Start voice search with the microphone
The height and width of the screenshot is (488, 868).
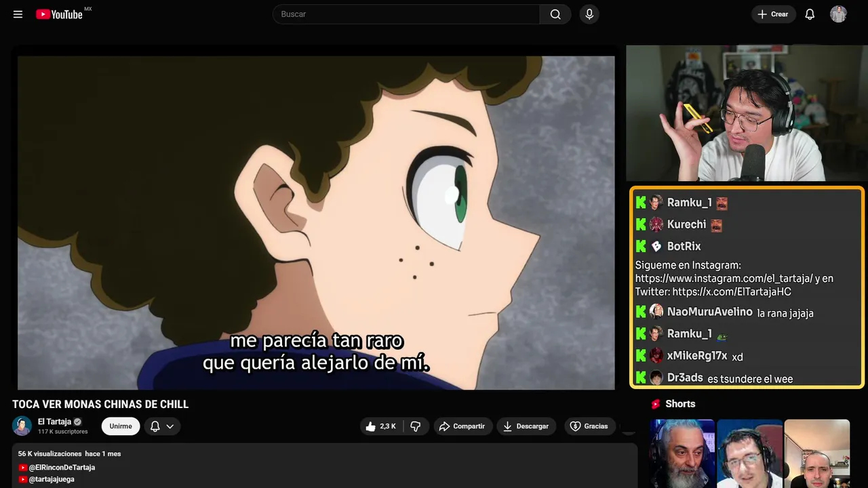pyautogui.click(x=589, y=14)
